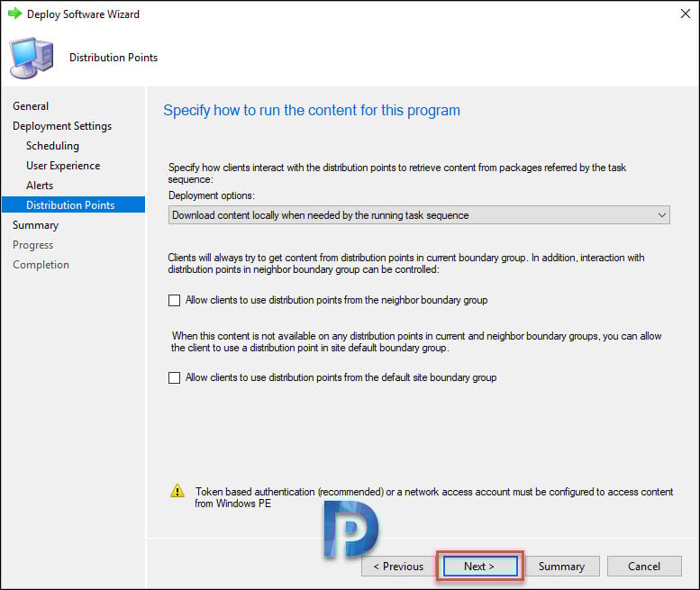This screenshot has width=700, height=590.
Task: Enable default site boundary group checkbox
Action: click(174, 378)
